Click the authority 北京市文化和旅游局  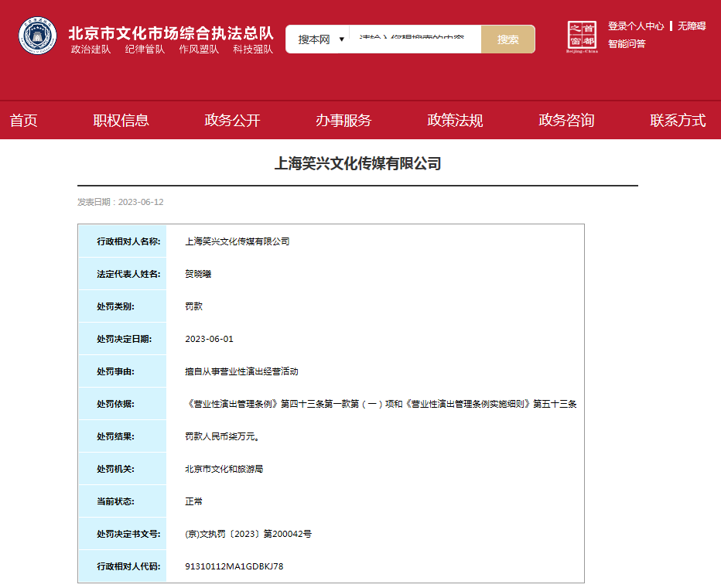coord(224,469)
